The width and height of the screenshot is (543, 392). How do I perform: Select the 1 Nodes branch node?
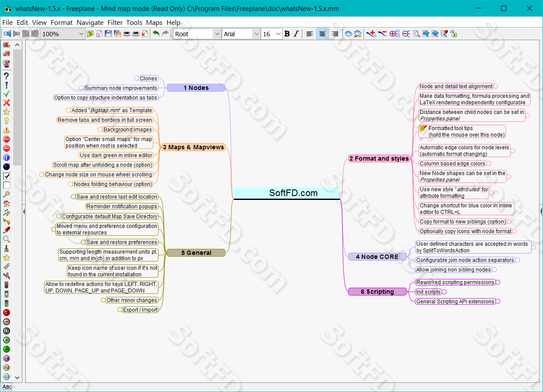tap(196, 88)
